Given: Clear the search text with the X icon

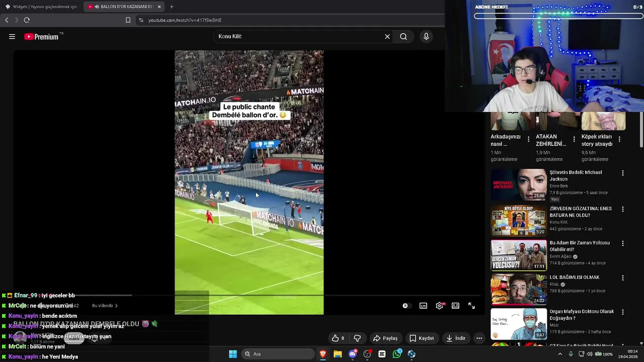Looking at the screenshot, I should (x=387, y=36).
